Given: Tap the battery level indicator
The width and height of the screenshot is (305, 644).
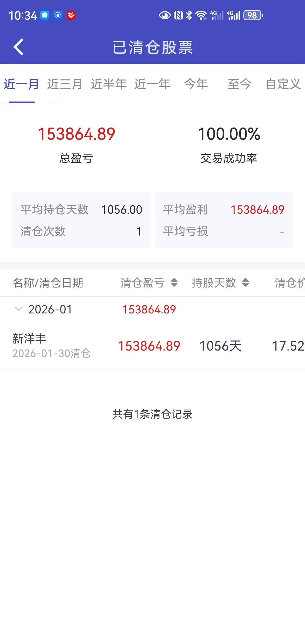Looking at the screenshot, I should pyautogui.click(x=253, y=16).
